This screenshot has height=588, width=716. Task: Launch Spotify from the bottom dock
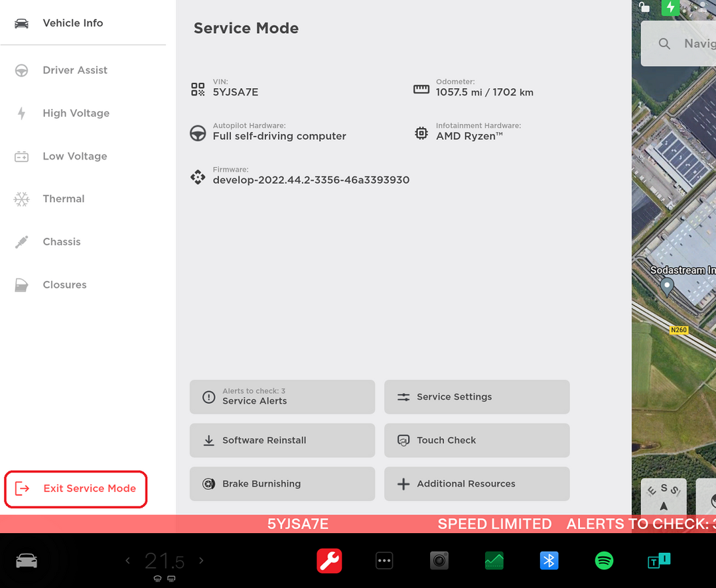[x=604, y=561]
